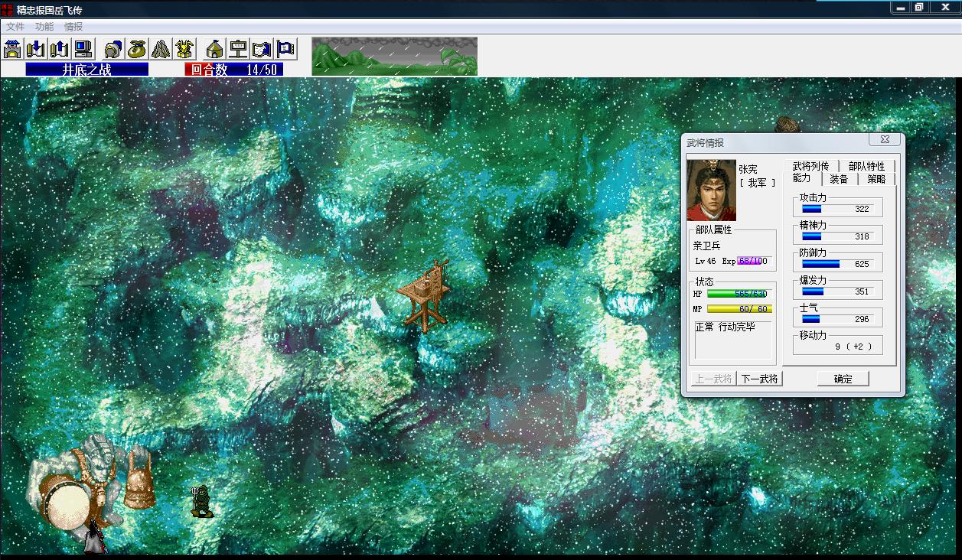Click the 张宪 general portrait

tap(712, 190)
